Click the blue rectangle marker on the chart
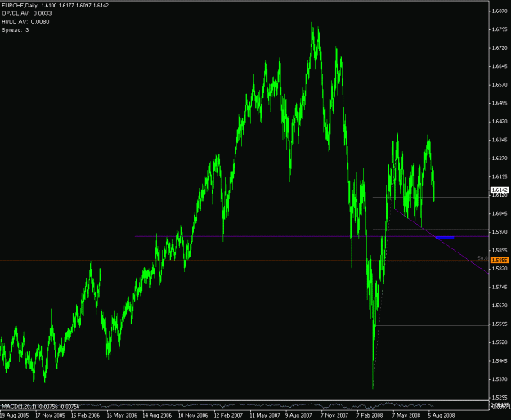Screen dimensions: 511x420 [445, 238]
